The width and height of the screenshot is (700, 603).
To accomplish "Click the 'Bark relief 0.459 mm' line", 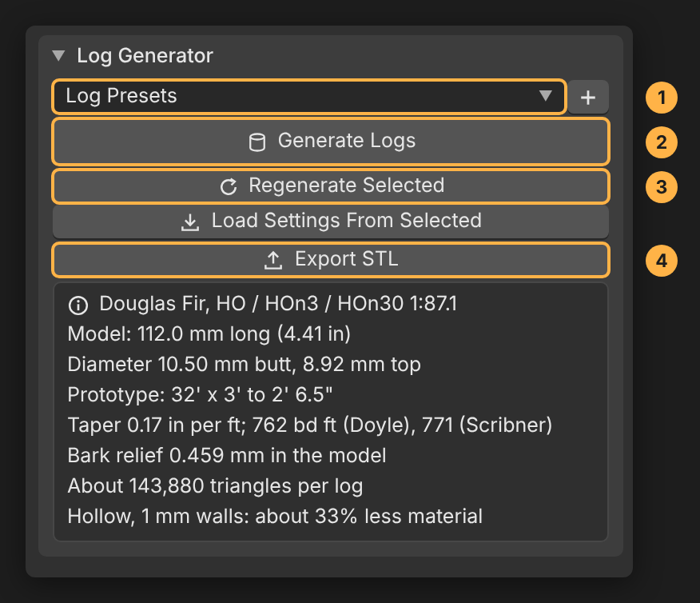I will tap(227, 456).
